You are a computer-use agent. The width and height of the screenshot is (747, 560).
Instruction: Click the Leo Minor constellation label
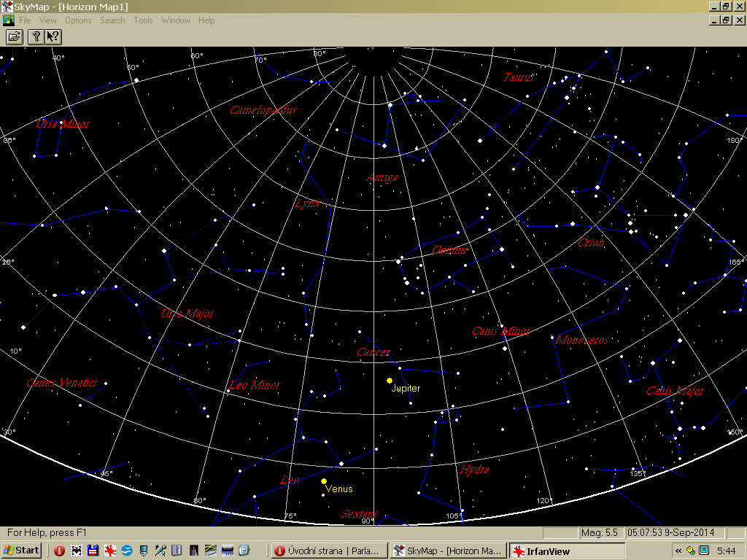[x=255, y=385]
